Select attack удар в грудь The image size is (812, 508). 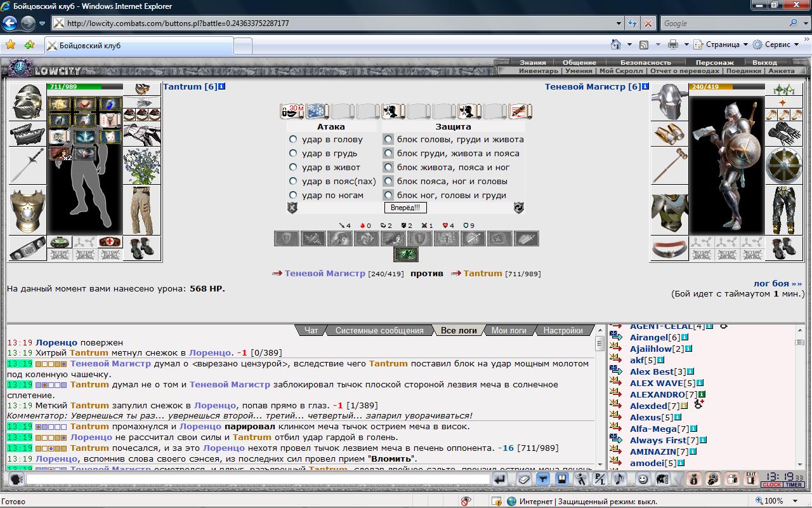292,153
